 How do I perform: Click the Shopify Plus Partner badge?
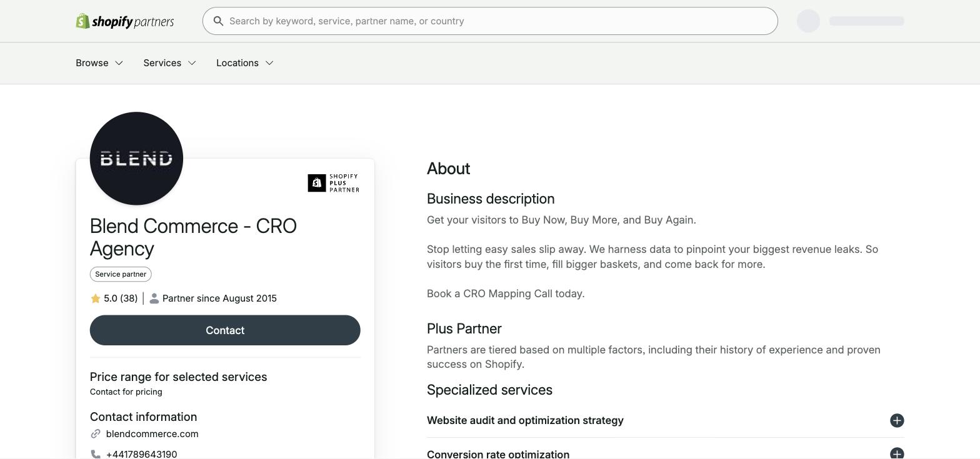coord(334,183)
